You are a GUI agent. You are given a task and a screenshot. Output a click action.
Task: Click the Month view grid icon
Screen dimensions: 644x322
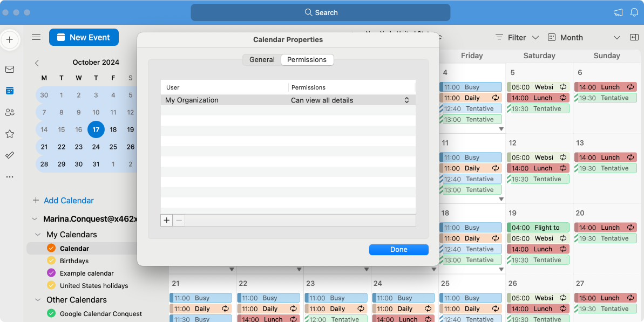[552, 37]
